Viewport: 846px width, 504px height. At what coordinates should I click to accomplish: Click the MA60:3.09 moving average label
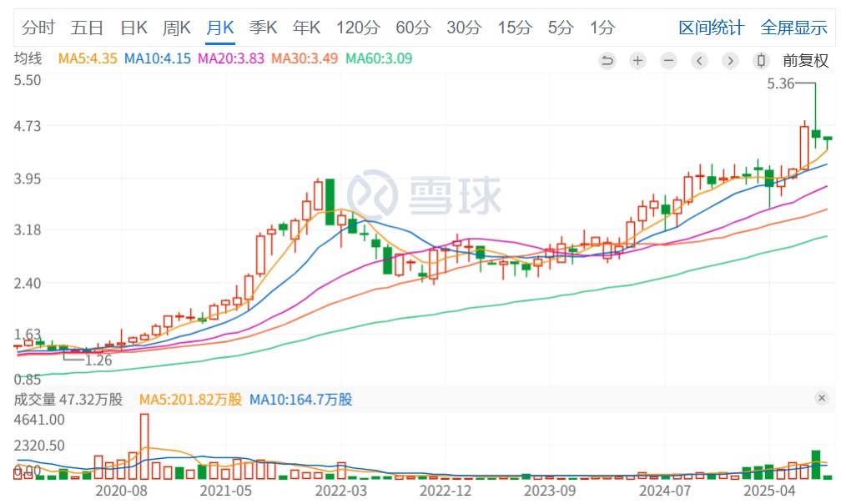pos(379,58)
